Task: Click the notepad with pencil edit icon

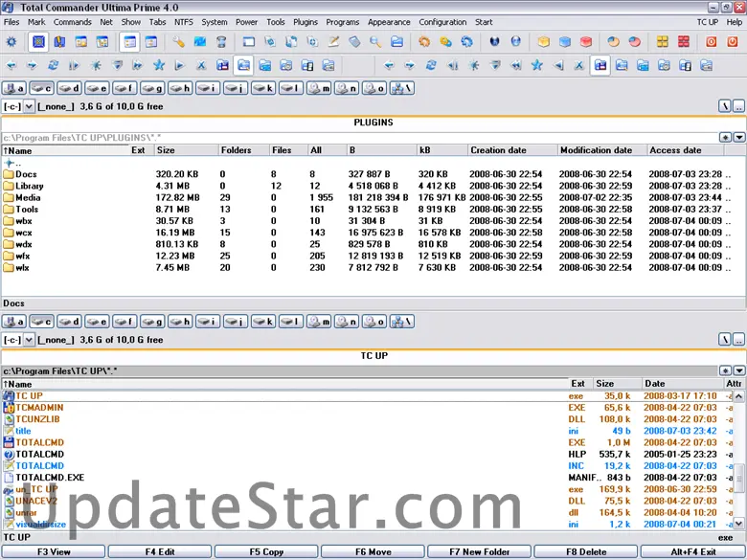Action: pos(333,42)
